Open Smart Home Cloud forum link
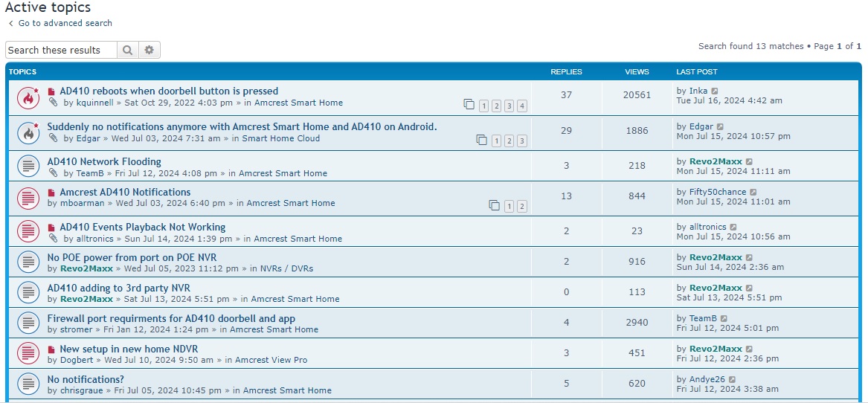Viewport: 868px width, 403px height. click(280, 138)
